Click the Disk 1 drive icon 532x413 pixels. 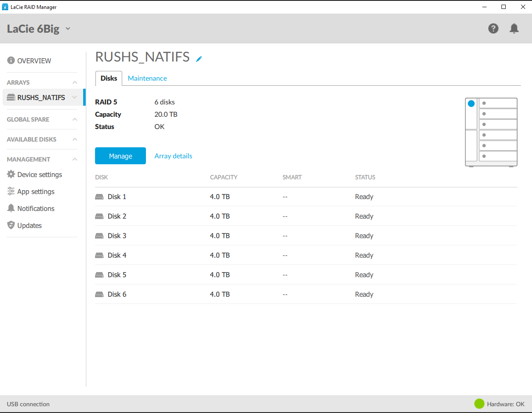(x=99, y=197)
